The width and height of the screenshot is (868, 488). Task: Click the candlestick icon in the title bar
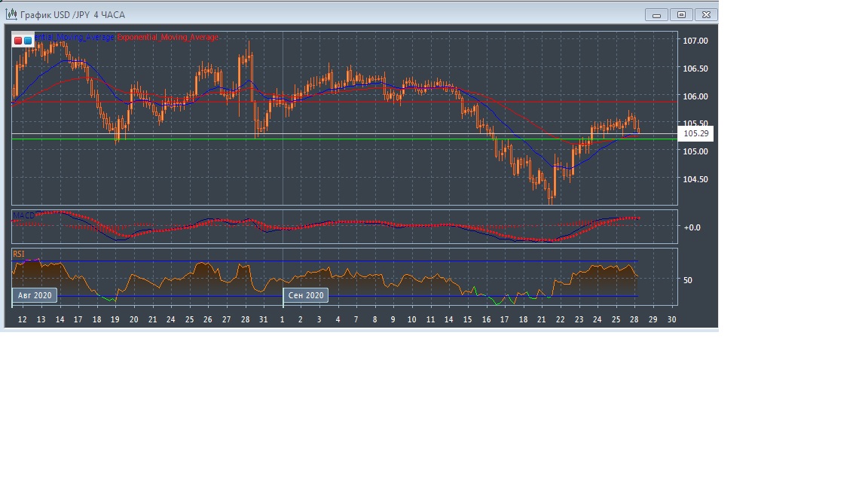11,15
